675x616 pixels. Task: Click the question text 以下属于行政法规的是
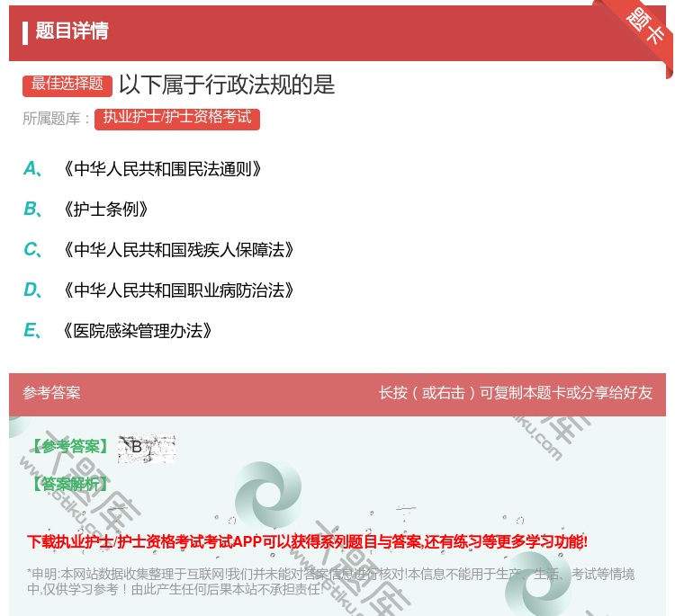point(227,85)
